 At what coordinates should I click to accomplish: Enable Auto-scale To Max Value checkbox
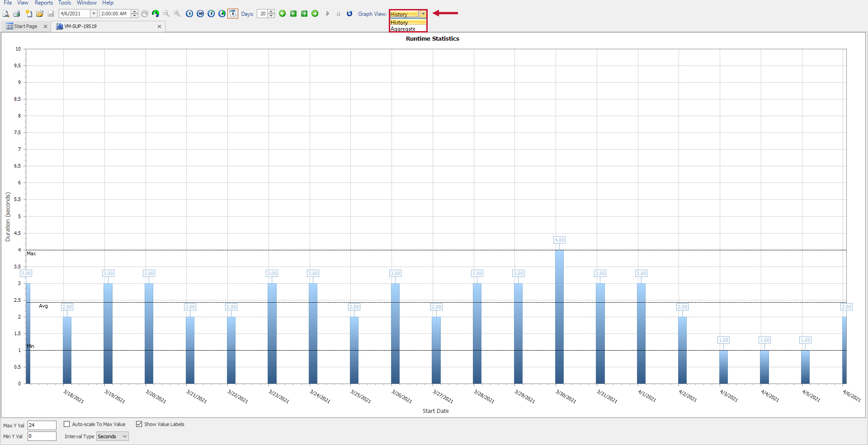67,424
